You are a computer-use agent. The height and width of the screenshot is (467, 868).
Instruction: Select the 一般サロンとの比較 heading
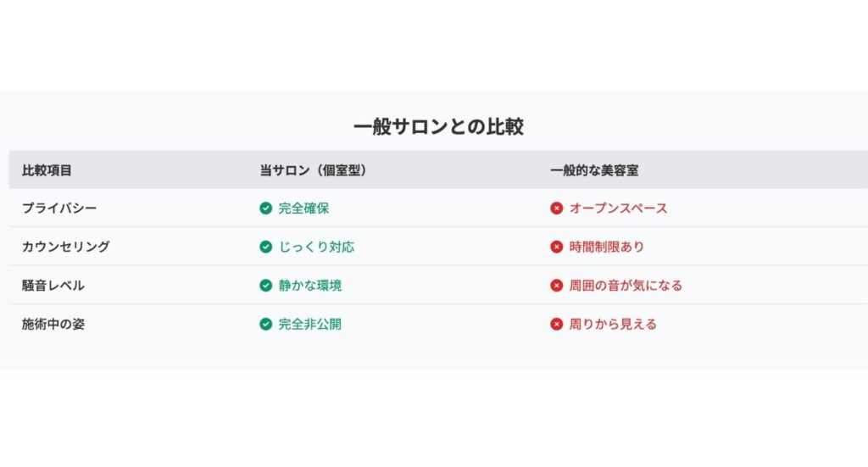click(x=438, y=127)
